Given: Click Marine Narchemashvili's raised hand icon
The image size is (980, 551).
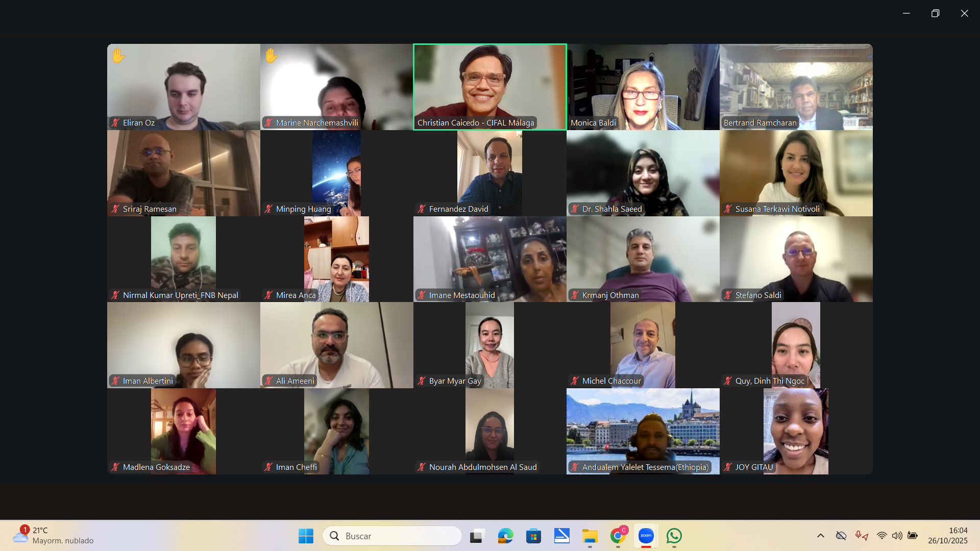Looking at the screenshot, I should [271, 56].
